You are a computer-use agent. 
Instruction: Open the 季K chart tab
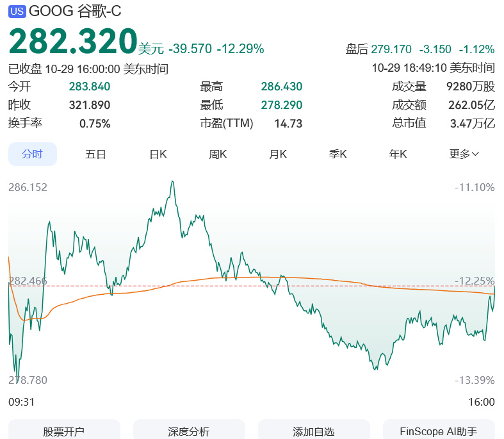click(338, 154)
